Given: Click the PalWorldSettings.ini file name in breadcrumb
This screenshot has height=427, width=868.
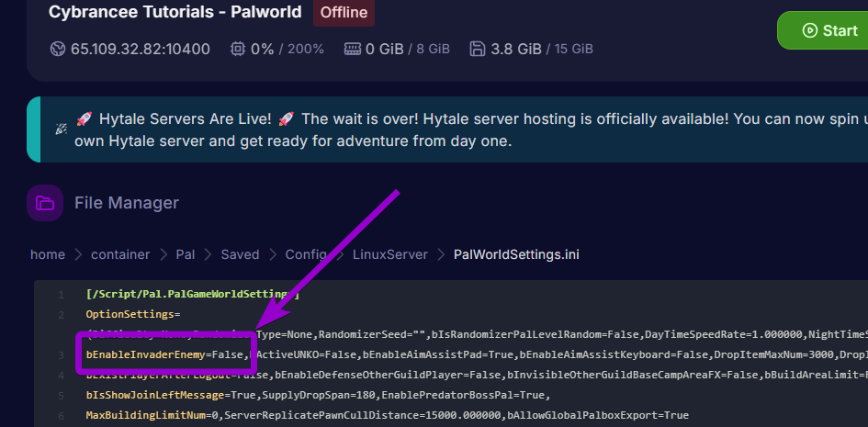Looking at the screenshot, I should (x=516, y=254).
